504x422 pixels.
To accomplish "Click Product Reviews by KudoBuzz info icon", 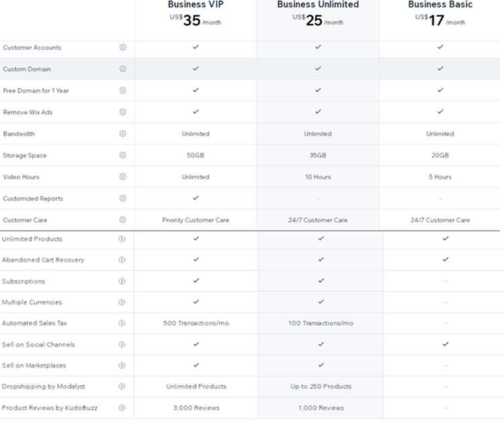I will 122,408.
